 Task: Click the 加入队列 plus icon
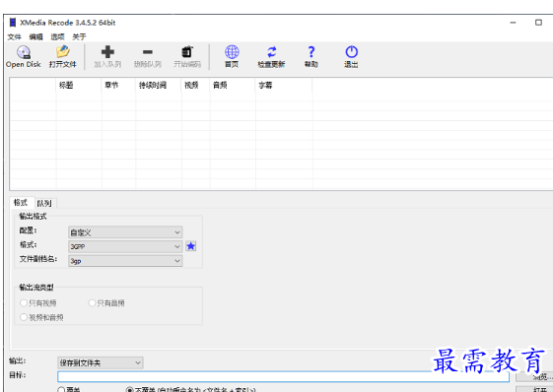click(x=107, y=52)
